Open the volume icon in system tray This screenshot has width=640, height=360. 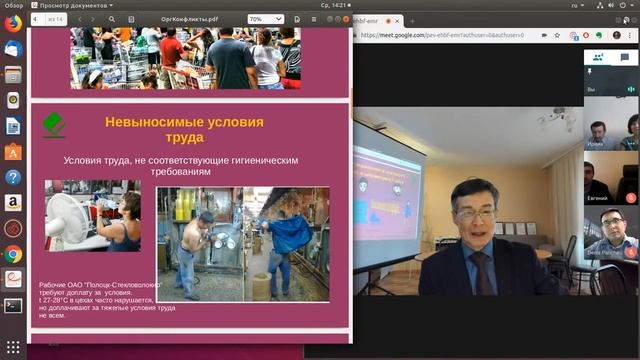[611, 5]
